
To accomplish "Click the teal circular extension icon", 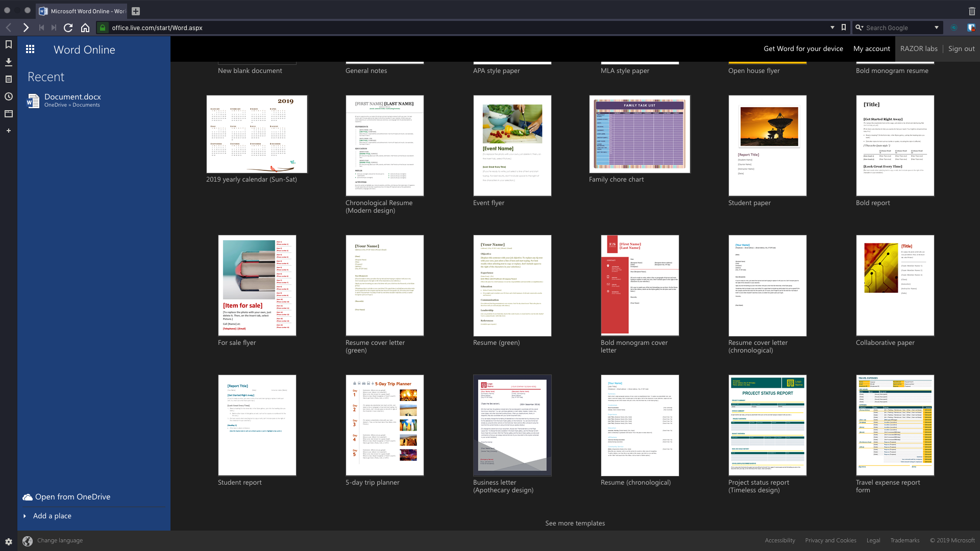I will click(x=953, y=28).
